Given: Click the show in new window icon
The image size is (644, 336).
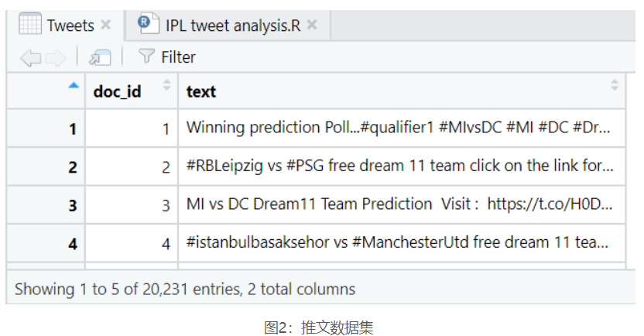Looking at the screenshot, I should click(x=99, y=57).
